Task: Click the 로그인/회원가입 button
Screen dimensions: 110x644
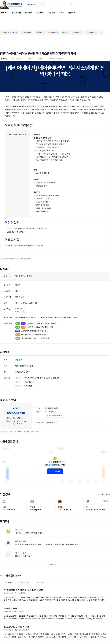Action: [x=55, y=471]
